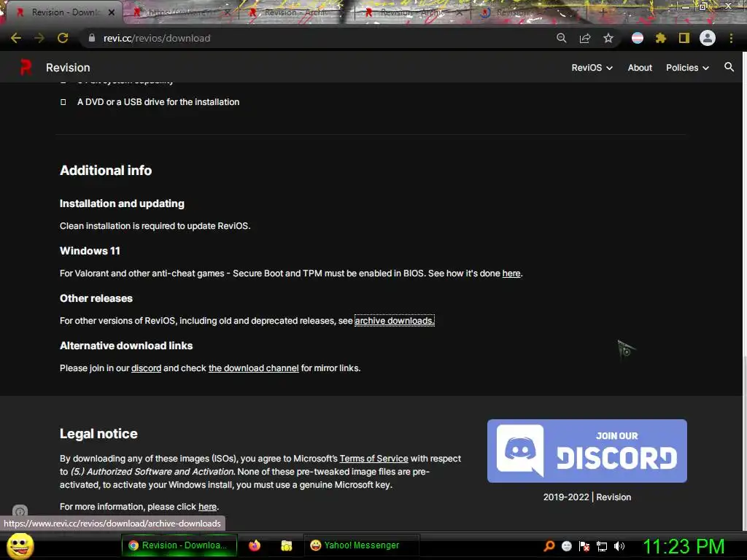The width and height of the screenshot is (747, 560).
Task: Go to the Revision home title
Action: tap(68, 68)
